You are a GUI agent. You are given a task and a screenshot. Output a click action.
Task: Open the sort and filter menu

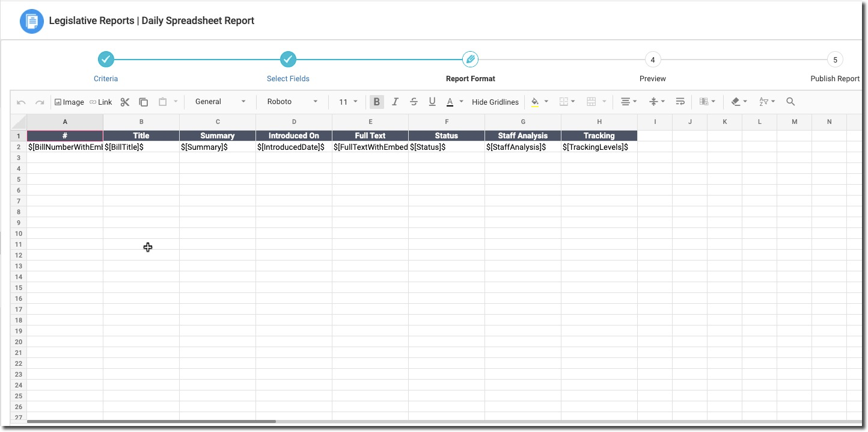pyautogui.click(x=767, y=102)
